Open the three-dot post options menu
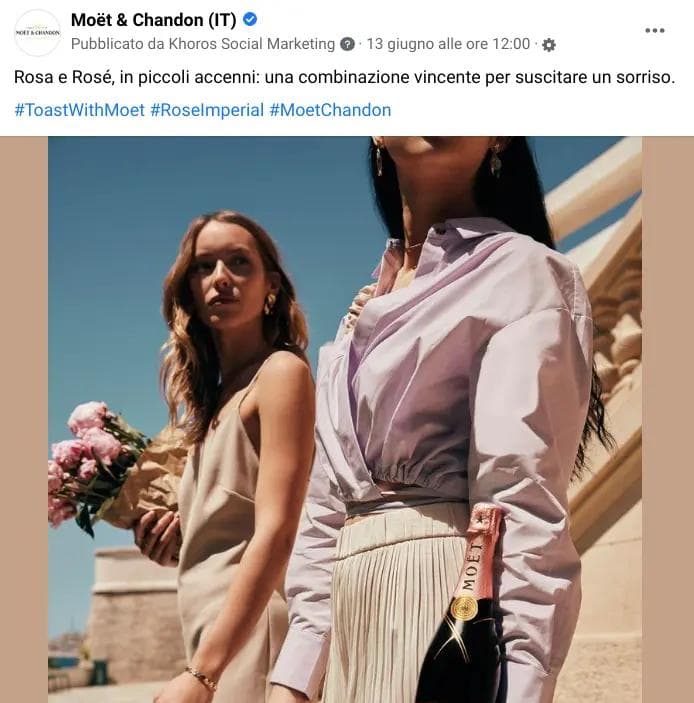Screen dimensions: 694x703 click(x=655, y=30)
